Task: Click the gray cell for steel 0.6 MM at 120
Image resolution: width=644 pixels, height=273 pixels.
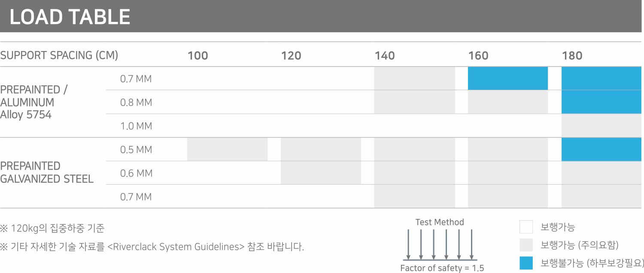Action: coord(321,173)
